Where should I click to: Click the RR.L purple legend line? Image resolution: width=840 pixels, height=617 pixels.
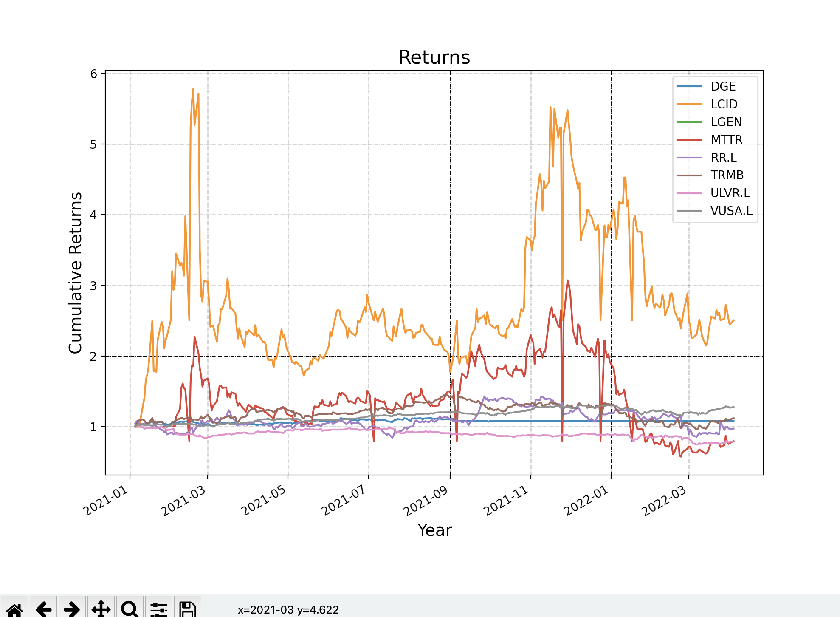(689, 158)
